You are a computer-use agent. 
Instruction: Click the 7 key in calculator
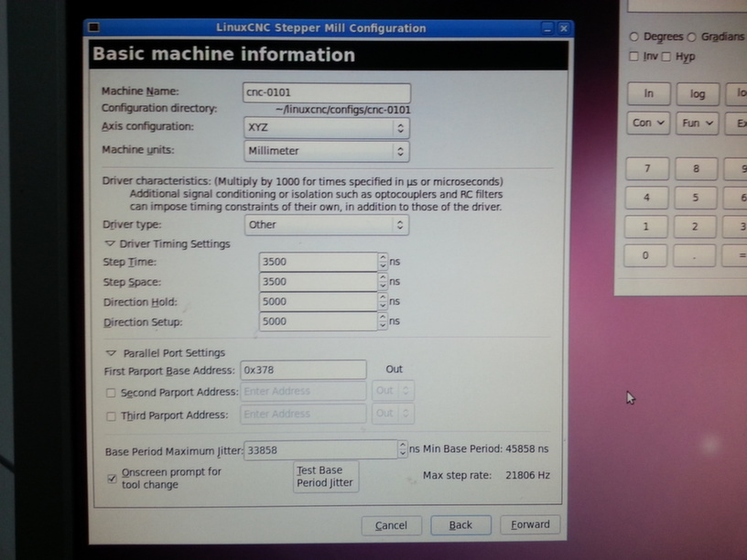(x=647, y=168)
